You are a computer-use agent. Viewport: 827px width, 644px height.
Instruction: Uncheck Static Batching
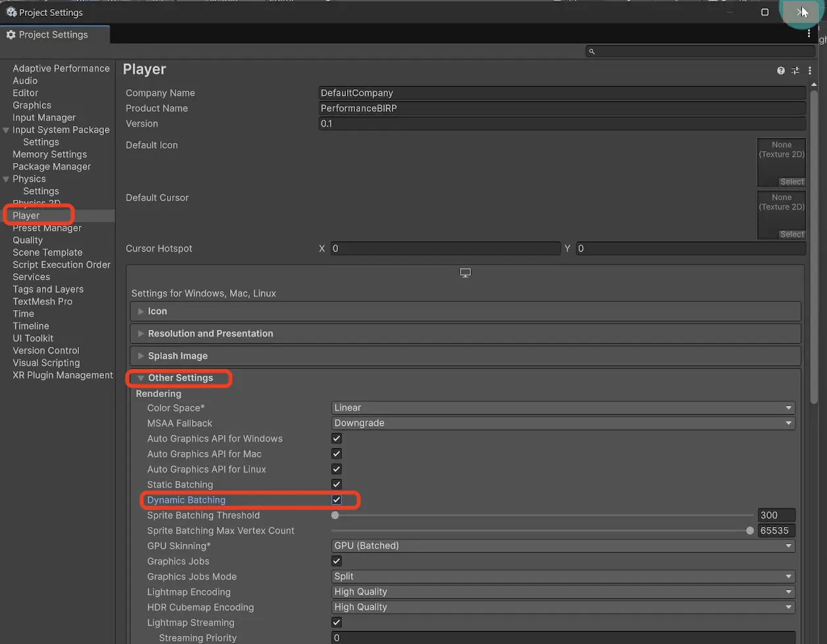337,484
